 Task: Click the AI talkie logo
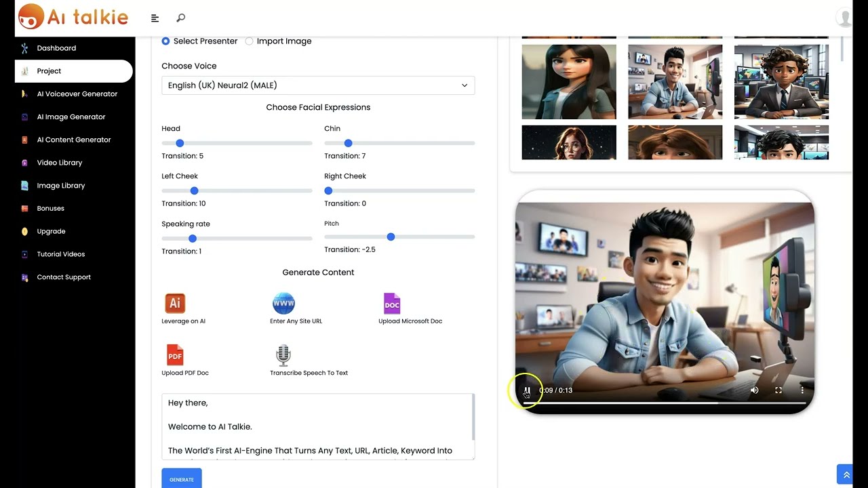tap(73, 17)
